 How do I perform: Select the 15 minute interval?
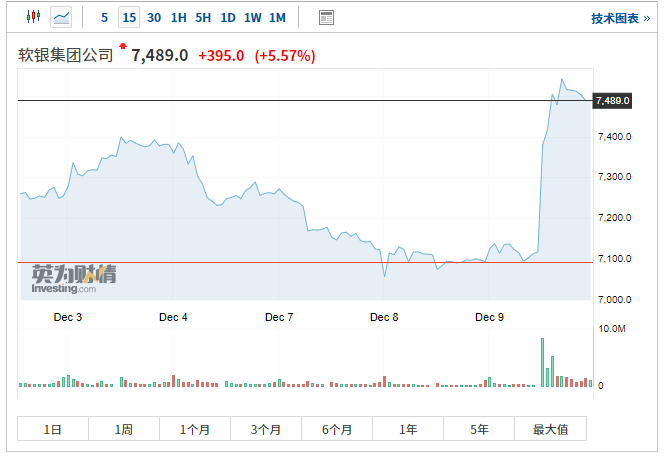tap(129, 18)
